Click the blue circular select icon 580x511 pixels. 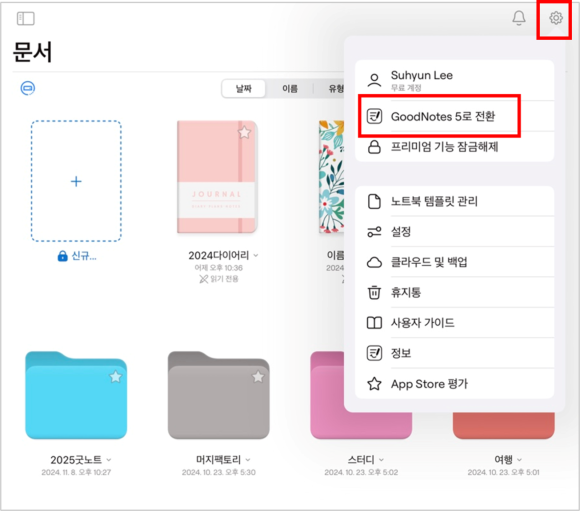point(27,88)
